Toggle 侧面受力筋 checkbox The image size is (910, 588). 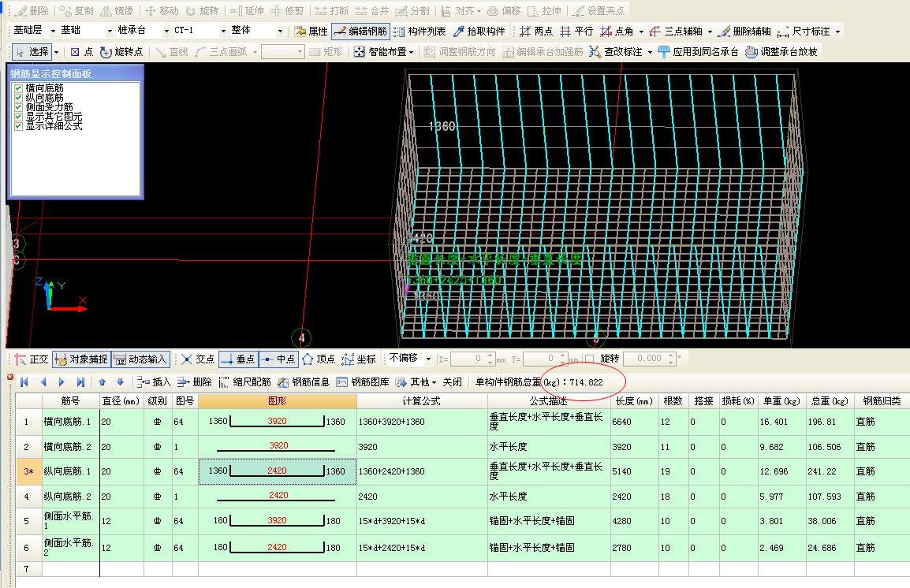(19, 107)
